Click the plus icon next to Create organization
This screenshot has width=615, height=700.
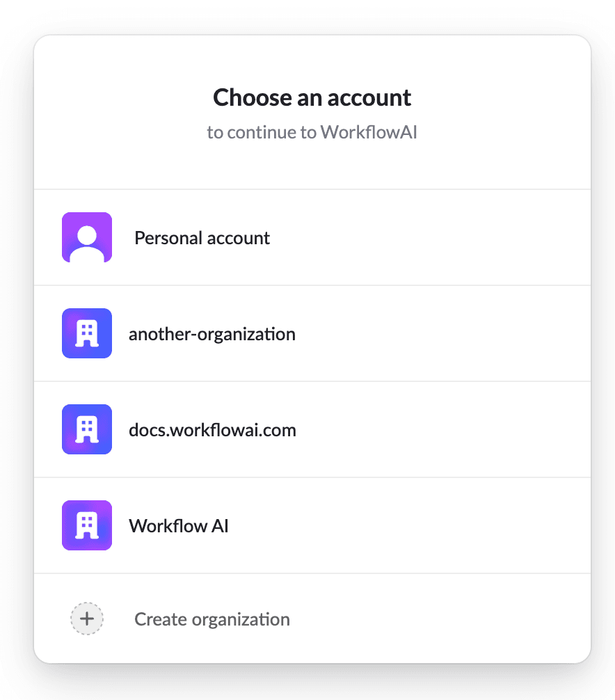[86, 618]
